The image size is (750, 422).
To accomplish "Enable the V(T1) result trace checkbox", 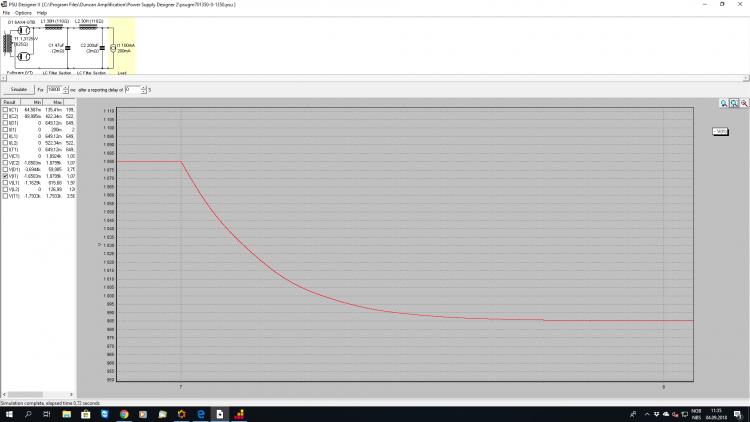I will [5, 196].
